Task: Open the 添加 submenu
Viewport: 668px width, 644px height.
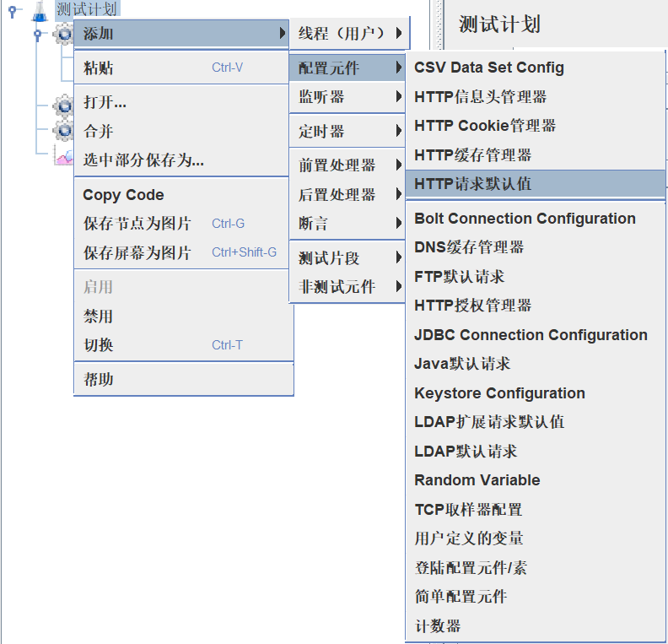Action: [181, 33]
